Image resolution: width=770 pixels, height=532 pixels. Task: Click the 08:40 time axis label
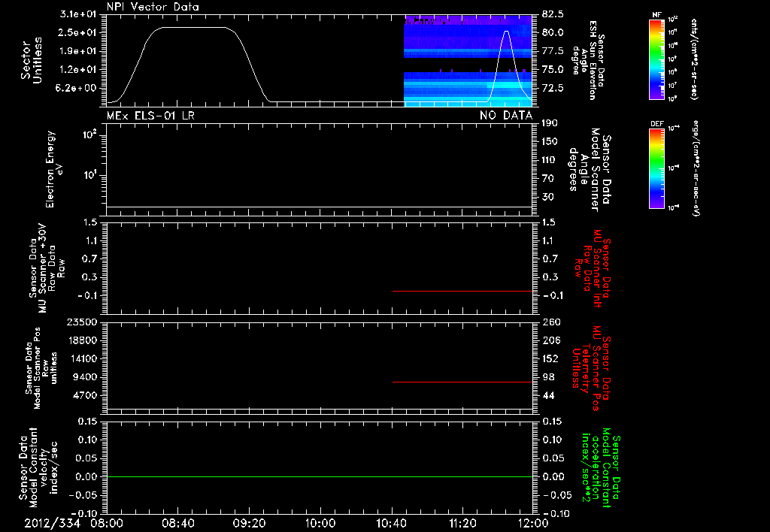177,523
